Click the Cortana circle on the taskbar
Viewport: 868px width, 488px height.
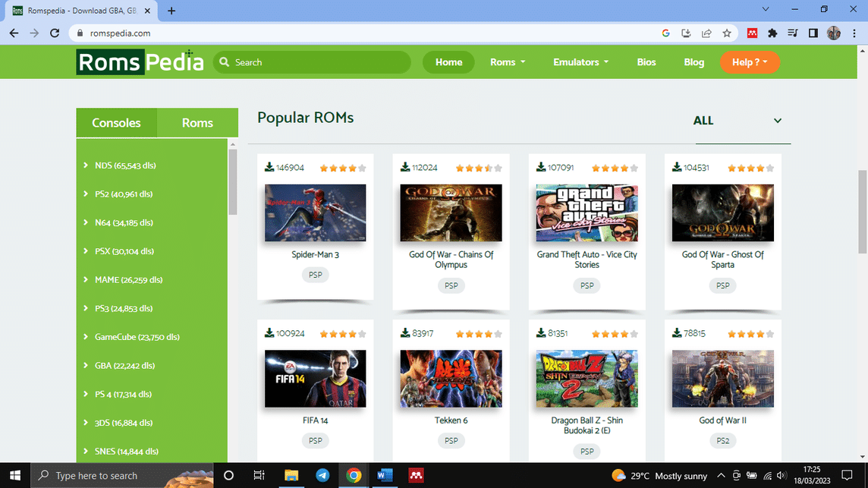point(228,475)
